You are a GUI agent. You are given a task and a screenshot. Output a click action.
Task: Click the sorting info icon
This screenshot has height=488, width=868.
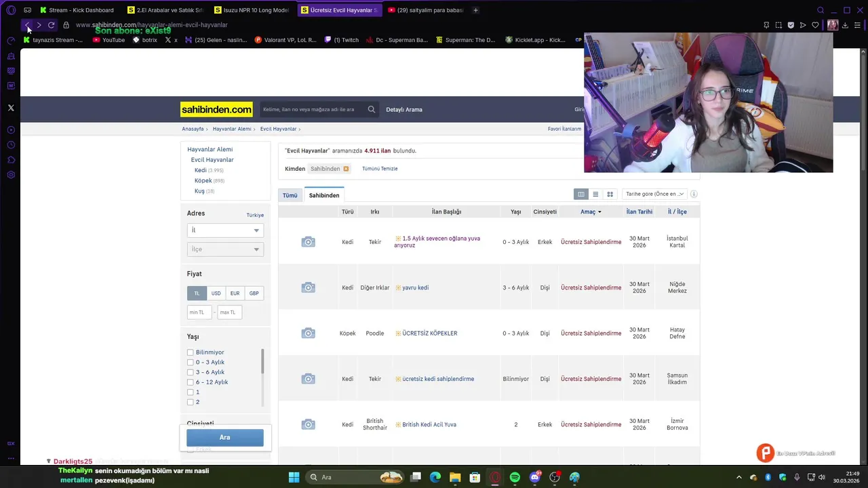[694, 195]
